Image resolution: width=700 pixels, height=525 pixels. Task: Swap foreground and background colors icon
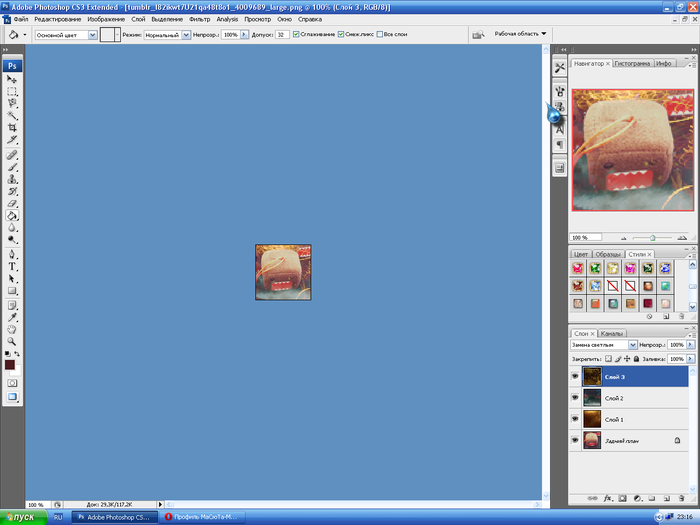coord(17,354)
